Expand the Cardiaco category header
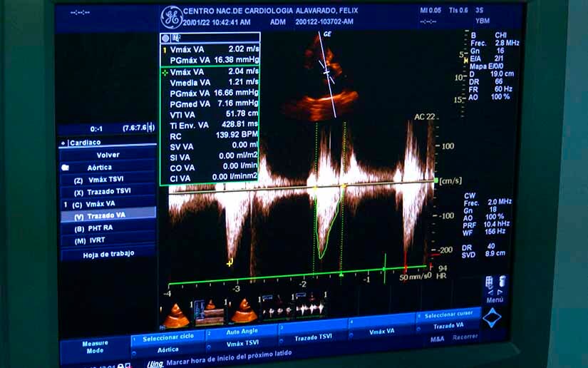Image resolution: width=588 pixels, height=368 pixels. coord(108,143)
